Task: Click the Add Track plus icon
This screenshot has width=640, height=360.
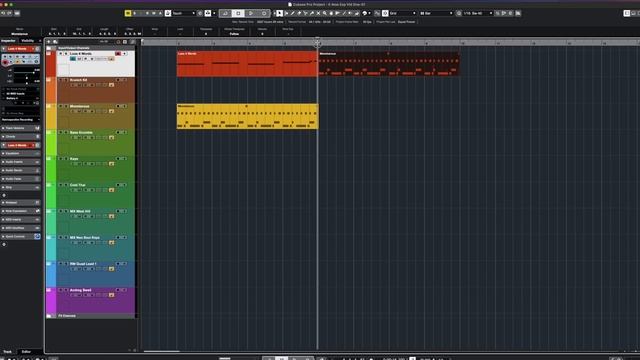Action: coord(48,42)
